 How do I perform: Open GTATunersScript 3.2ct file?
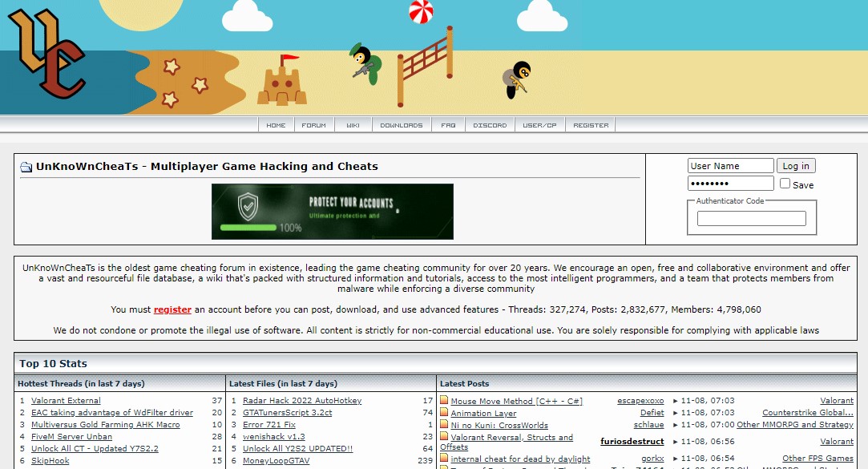(287, 413)
